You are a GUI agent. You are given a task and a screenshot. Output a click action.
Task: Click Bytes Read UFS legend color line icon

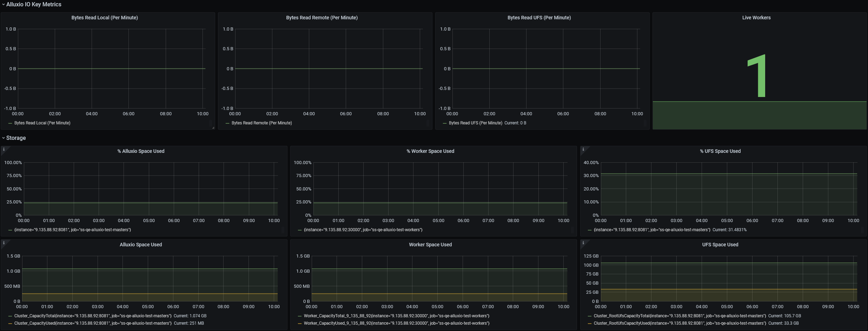coord(445,123)
